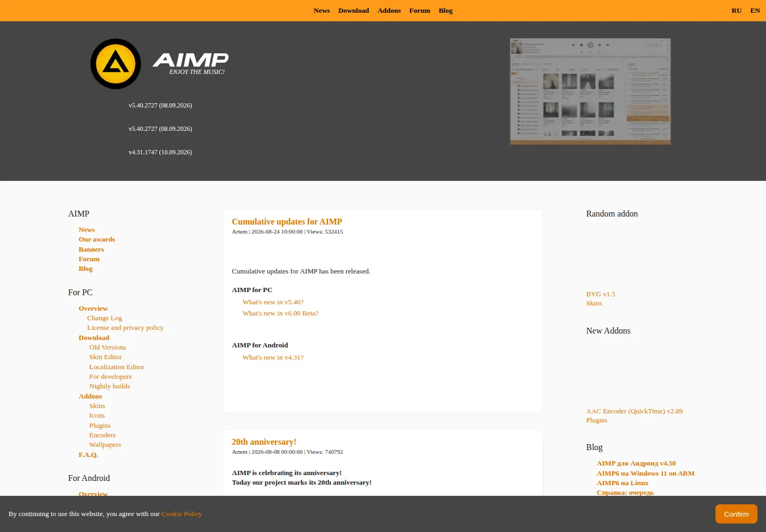Open Wallpapers under Addons in sidebar
The image size is (766, 532).
click(105, 445)
